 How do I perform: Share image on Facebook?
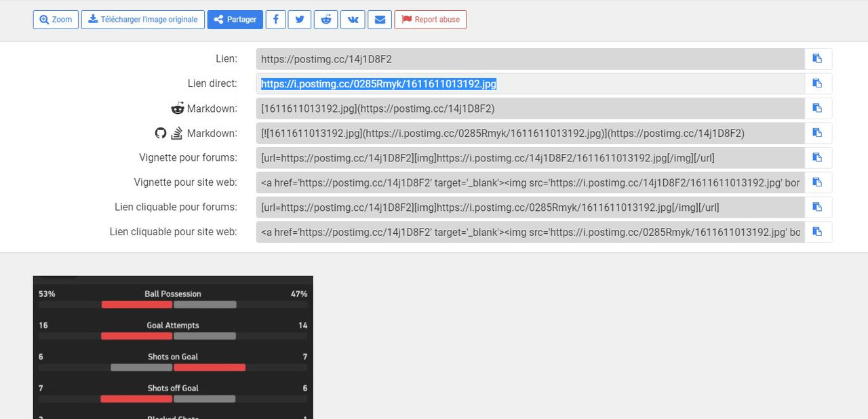(275, 20)
